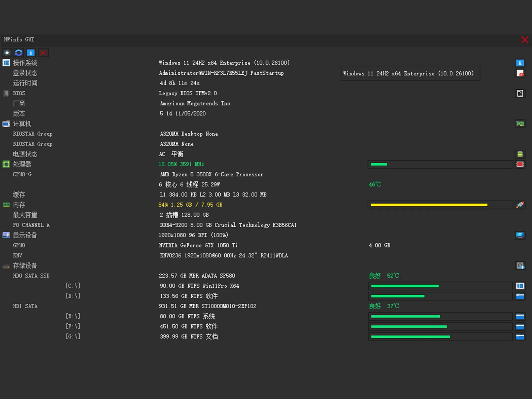Open the C drive via its Windows icon

click(x=520, y=286)
